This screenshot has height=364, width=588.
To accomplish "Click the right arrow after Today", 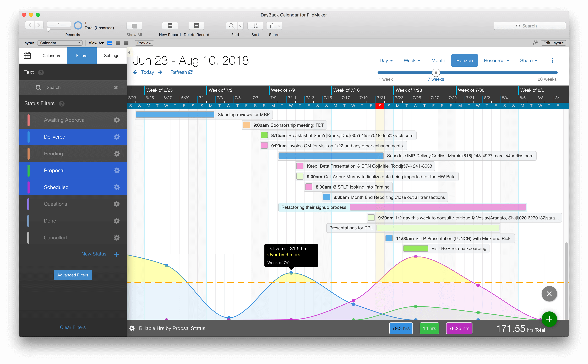I will coord(160,72).
